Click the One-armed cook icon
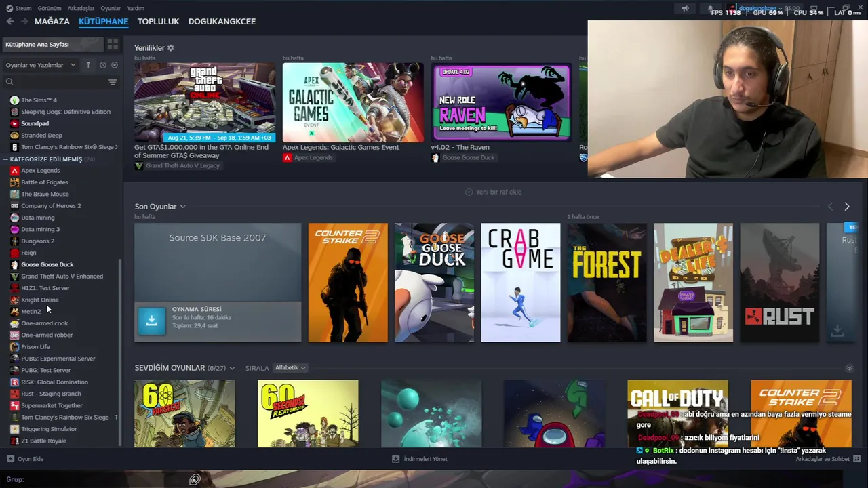Image resolution: width=868 pixels, height=488 pixels. (x=14, y=323)
